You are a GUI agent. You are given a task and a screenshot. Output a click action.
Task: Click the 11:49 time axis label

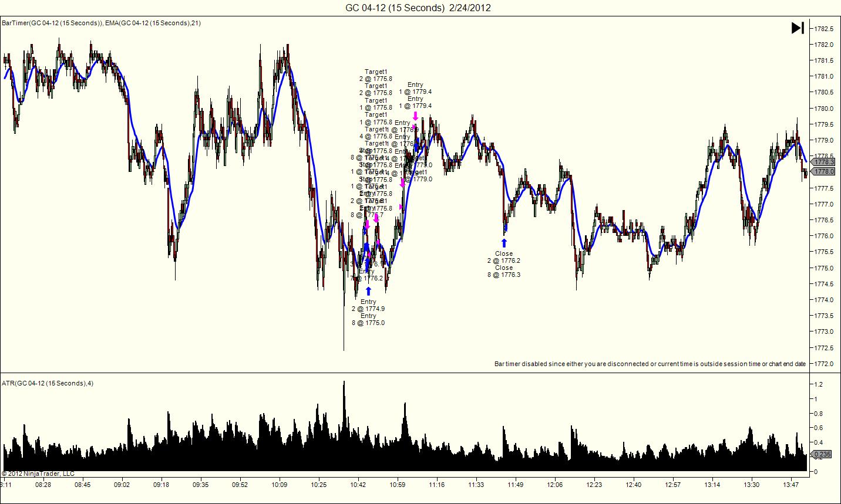coord(516,485)
